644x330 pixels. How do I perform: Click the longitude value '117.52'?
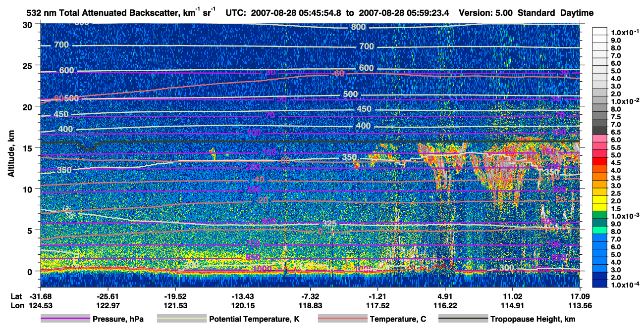[377, 305]
